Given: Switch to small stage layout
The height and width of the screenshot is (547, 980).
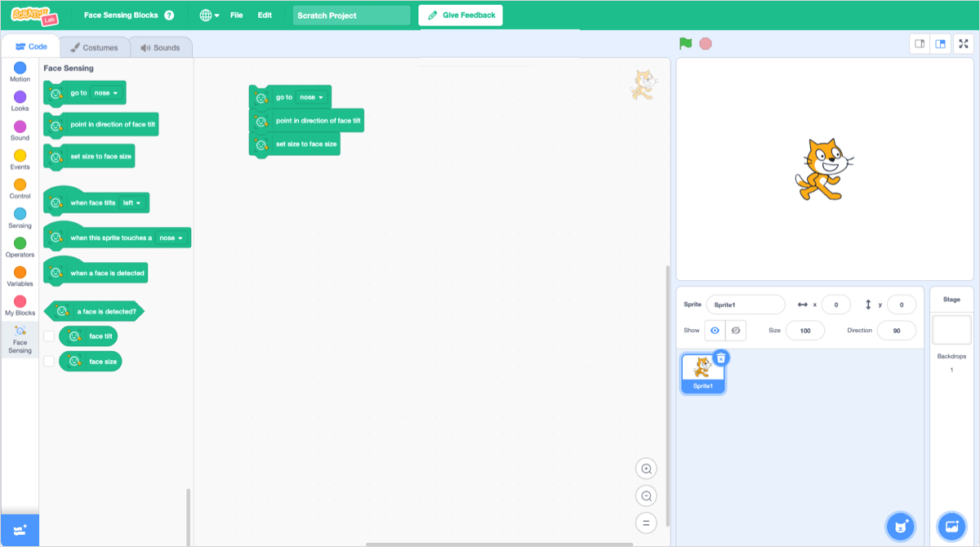Looking at the screenshot, I should (920, 44).
